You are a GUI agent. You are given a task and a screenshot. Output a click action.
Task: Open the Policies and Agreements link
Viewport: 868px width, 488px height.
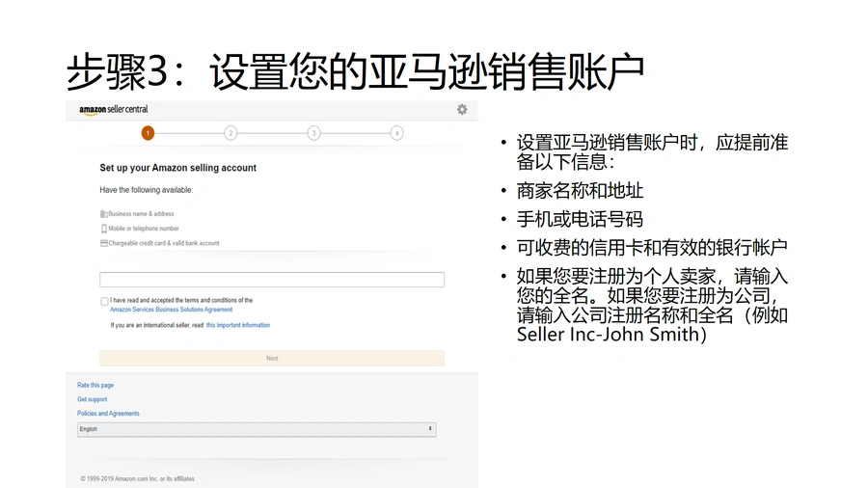click(x=108, y=414)
